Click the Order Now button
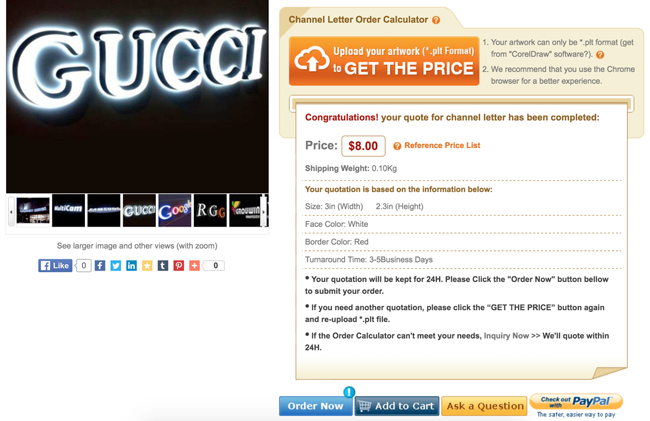 316,406
